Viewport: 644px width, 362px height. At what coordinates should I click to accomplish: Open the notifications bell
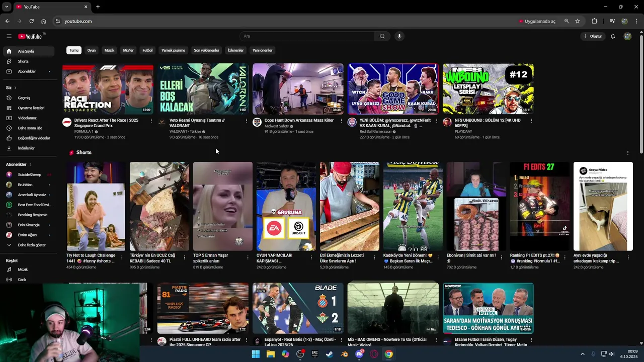[x=613, y=36]
